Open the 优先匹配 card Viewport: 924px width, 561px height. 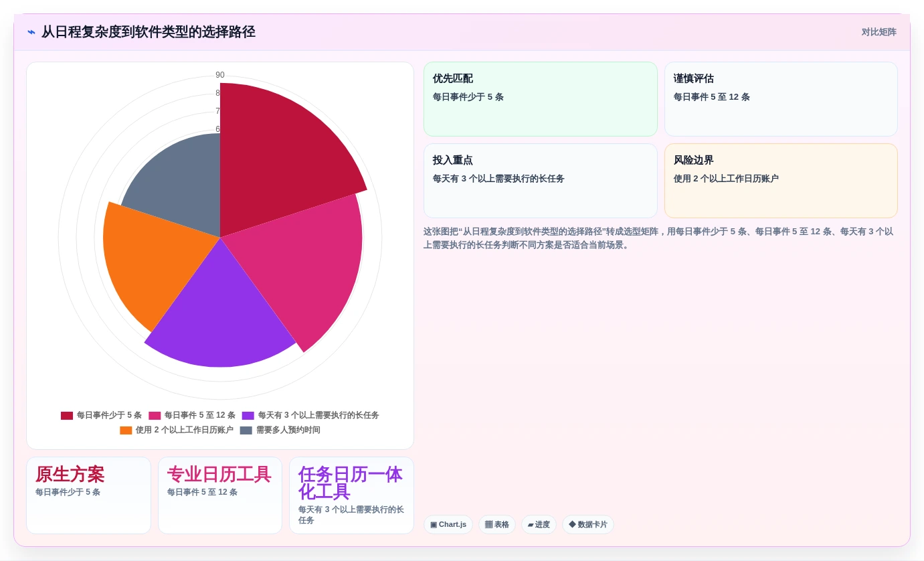(x=540, y=99)
